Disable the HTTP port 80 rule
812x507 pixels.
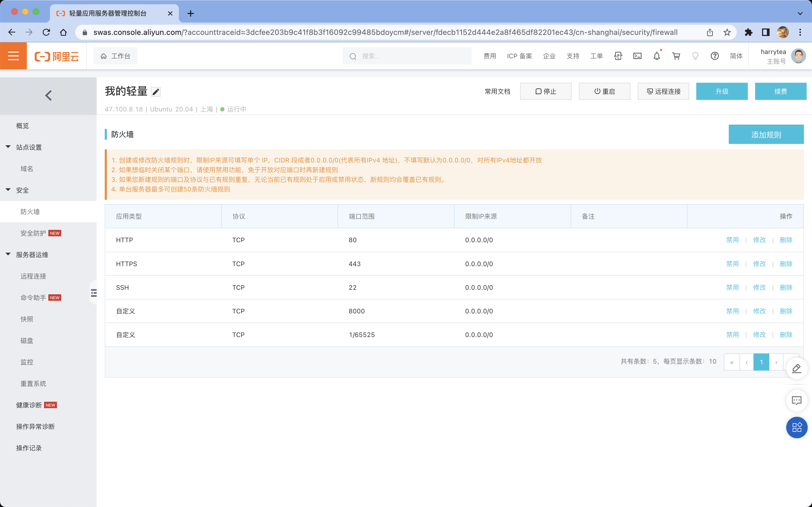(x=732, y=240)
